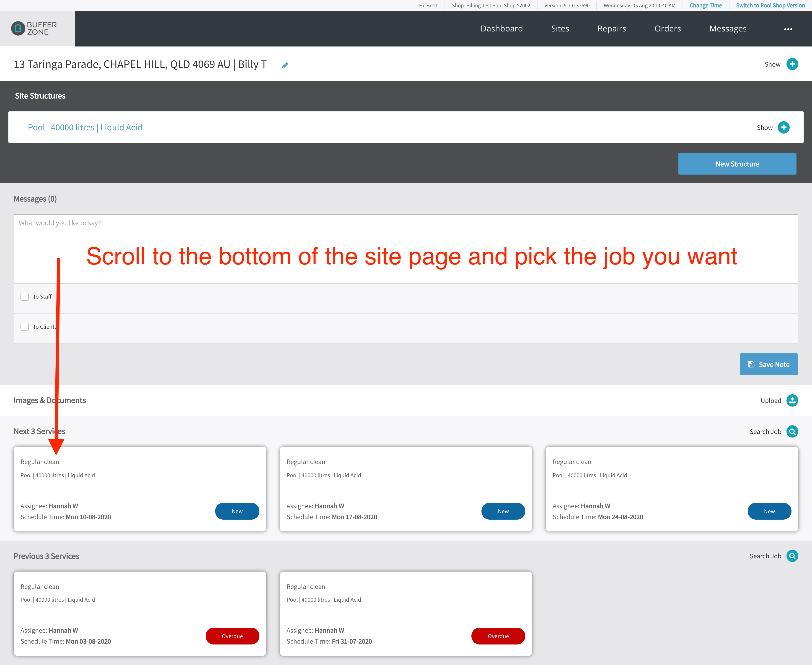812x665 pixels.
Task: Click the Search Job magnifier in Previous 3 Services
Action: pos(792,556)
